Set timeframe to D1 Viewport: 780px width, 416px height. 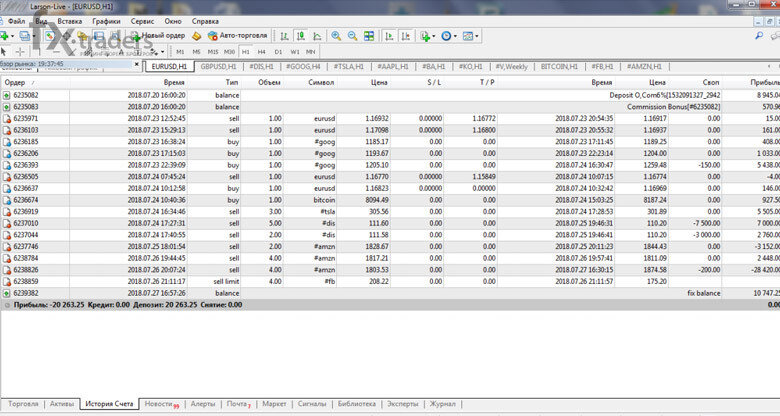tap(278, 52)
